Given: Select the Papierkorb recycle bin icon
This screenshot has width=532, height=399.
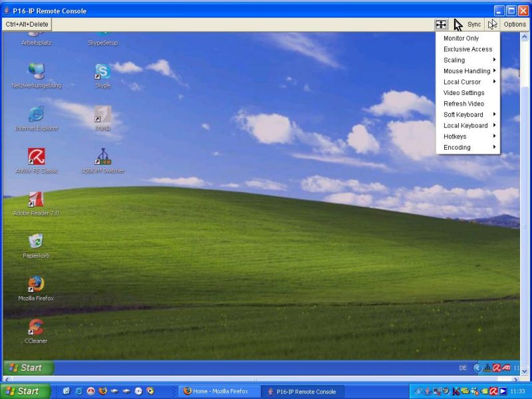Looking at the screenshot, I should click(36, 245).
